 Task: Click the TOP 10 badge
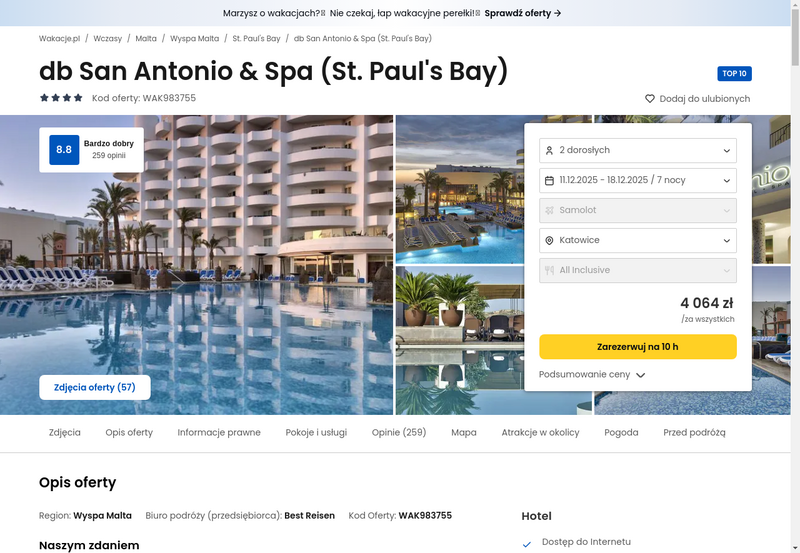pyautogui.click(x=734, y=73)
